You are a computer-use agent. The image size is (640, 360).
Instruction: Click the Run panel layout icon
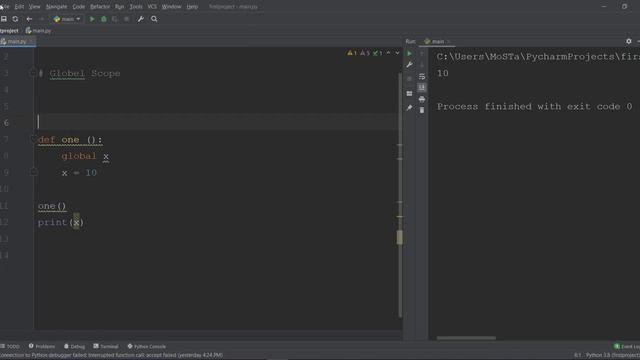(x=409, y=93)
